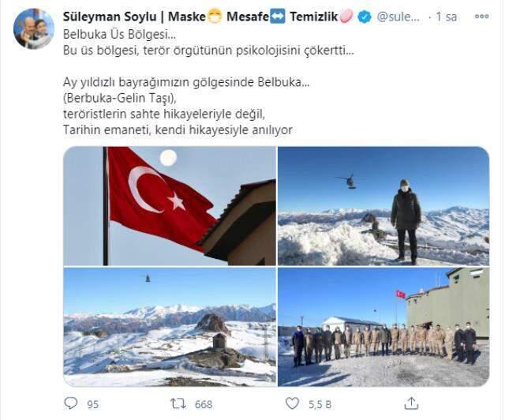
Task: Open the 1 sa timestamp link
Action: (447, 17)
